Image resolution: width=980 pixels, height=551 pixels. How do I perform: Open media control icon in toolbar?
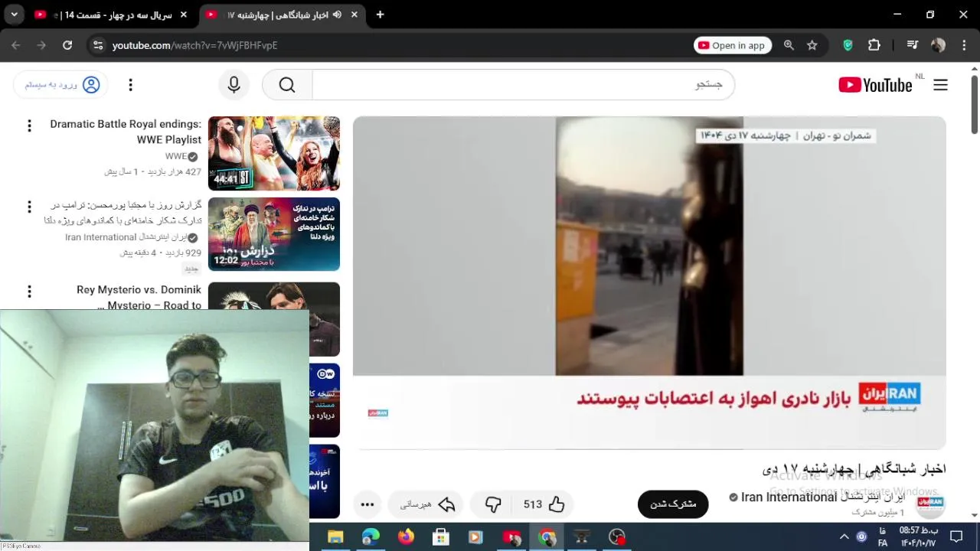click(912, 45)
